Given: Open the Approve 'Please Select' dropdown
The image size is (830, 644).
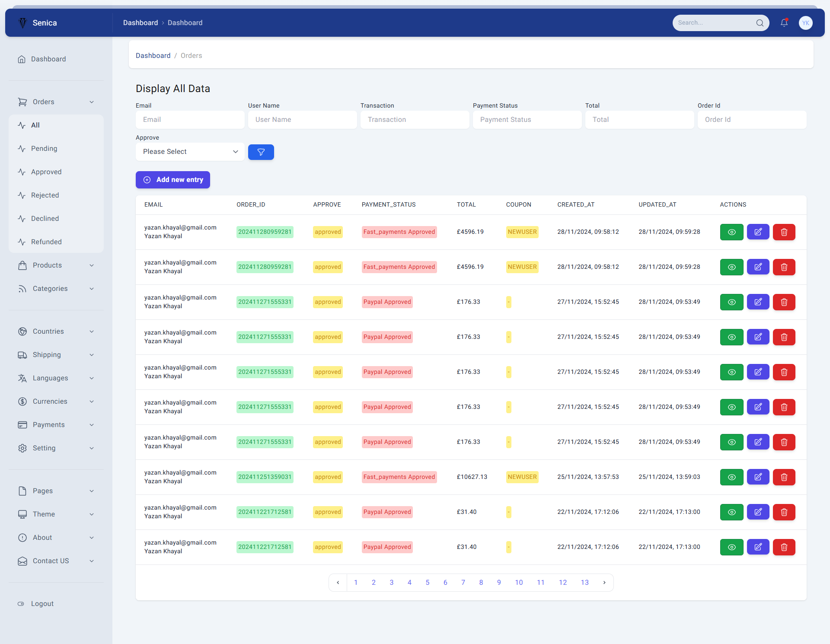Looking at the screenshot, I should pyautogui.click(x=190, y=152).
